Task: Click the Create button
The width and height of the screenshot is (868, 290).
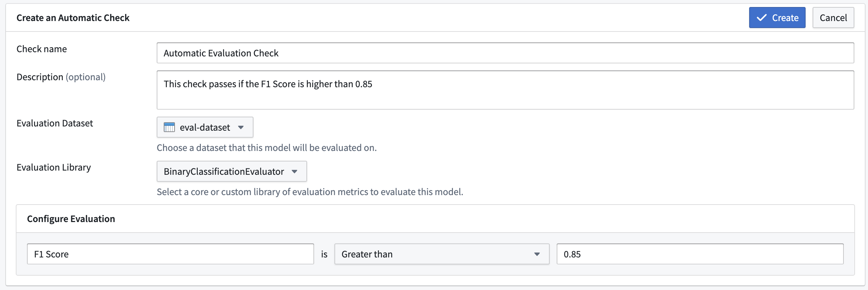Action: click(x=777, y=18)
